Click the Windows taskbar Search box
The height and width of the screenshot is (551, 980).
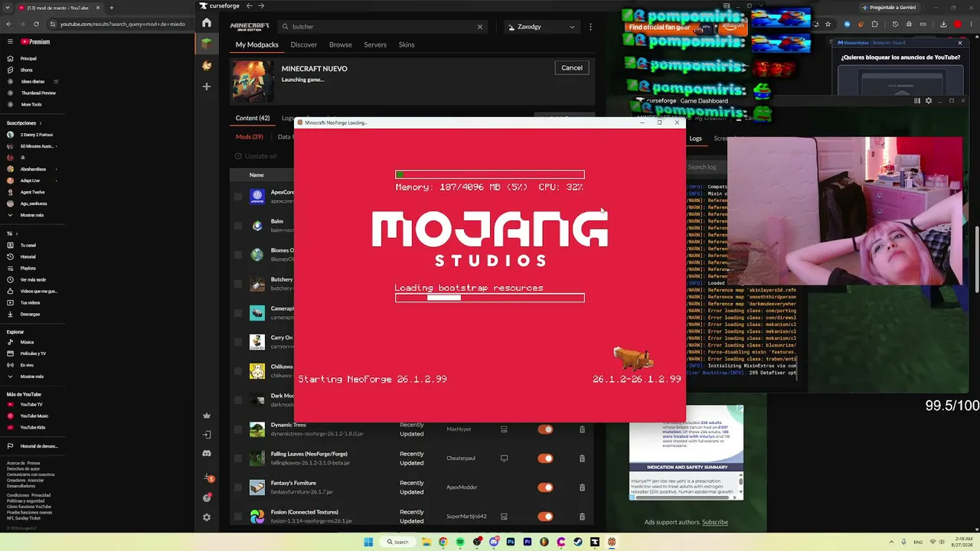point(397,542)
